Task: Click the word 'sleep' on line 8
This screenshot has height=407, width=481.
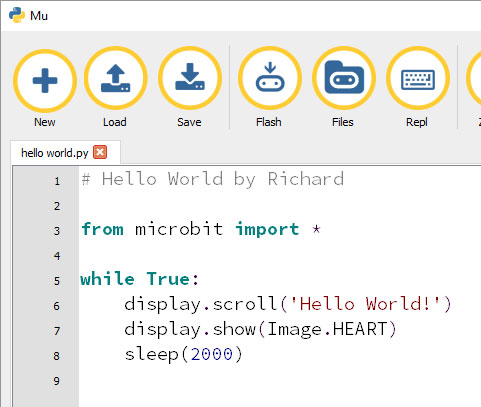Action: pyautogui.click(x=152, y=355)
